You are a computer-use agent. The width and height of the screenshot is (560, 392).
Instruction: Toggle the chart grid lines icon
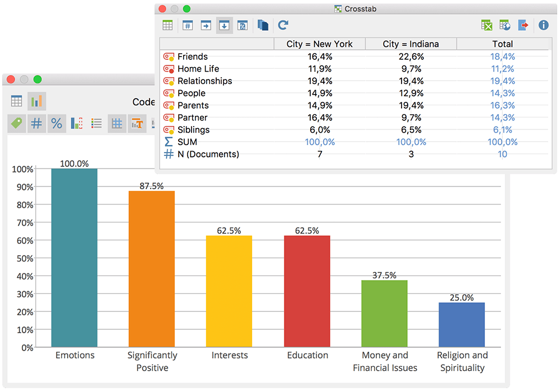click(x=117, y=124)
